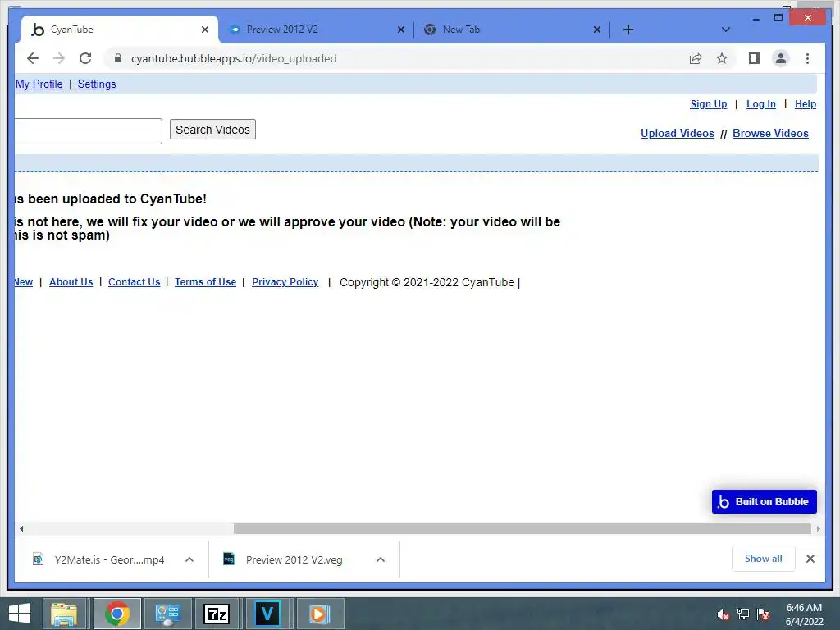Open File Explorer from the taskbar

point(64,614)
